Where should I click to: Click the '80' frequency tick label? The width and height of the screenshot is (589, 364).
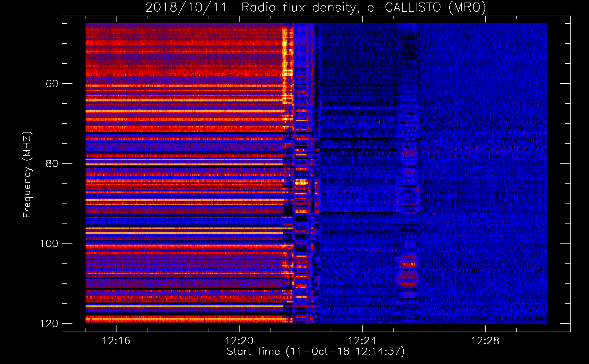coord(52,163)
